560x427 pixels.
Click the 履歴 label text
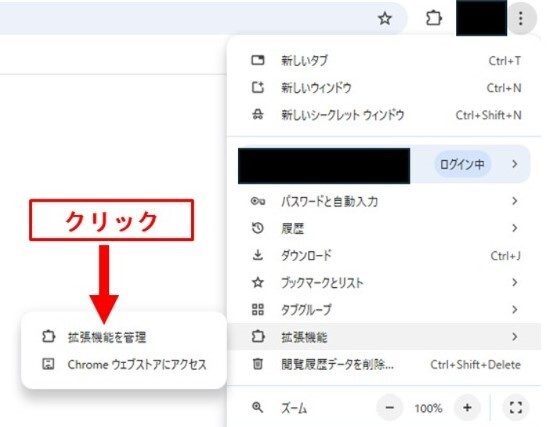tap(292, 228)
